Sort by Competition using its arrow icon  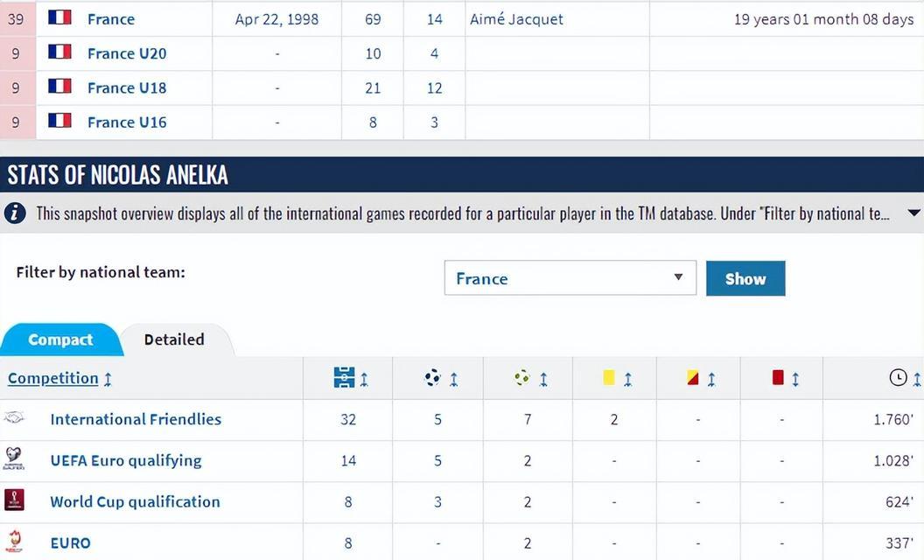pyautogui.click(x=108, y=379)
